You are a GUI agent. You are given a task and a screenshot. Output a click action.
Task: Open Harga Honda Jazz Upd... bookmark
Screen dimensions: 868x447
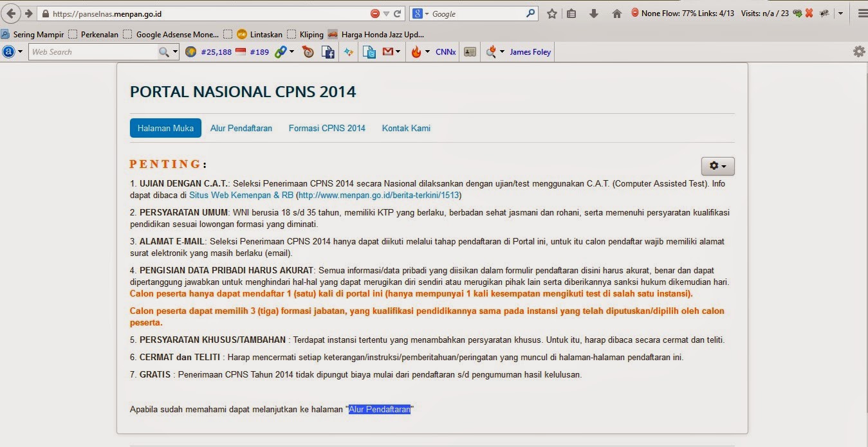[376, 35]
